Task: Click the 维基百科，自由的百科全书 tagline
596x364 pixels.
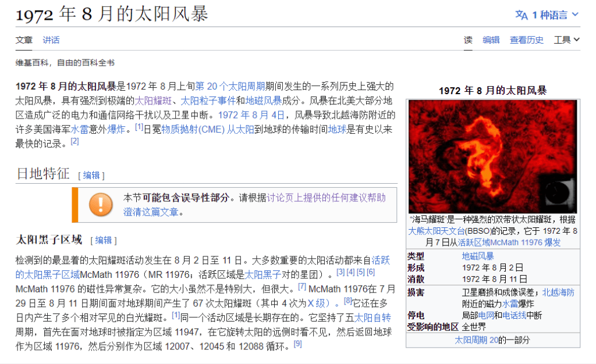Action: [65, 63]
